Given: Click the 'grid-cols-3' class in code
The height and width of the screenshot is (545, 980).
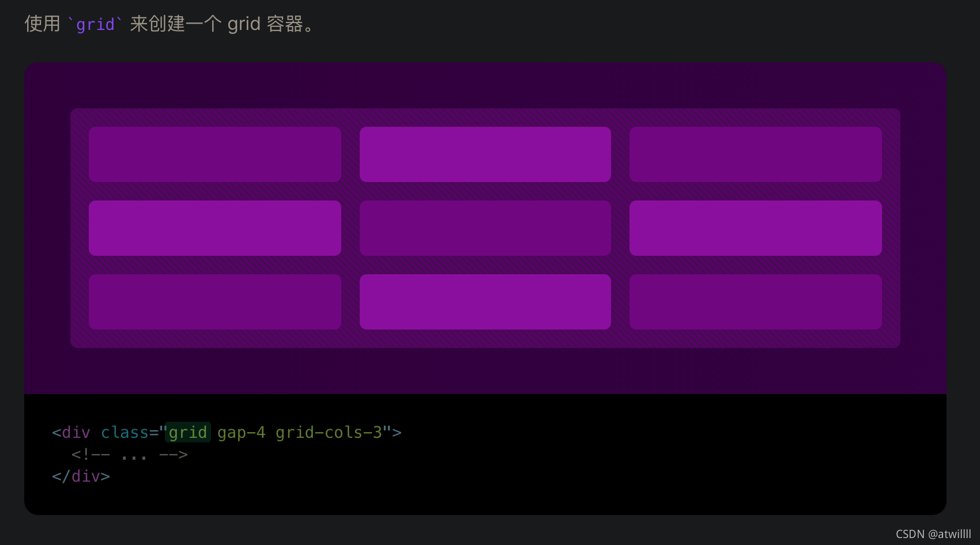Looking at the screenshot, I should point(329,432).
